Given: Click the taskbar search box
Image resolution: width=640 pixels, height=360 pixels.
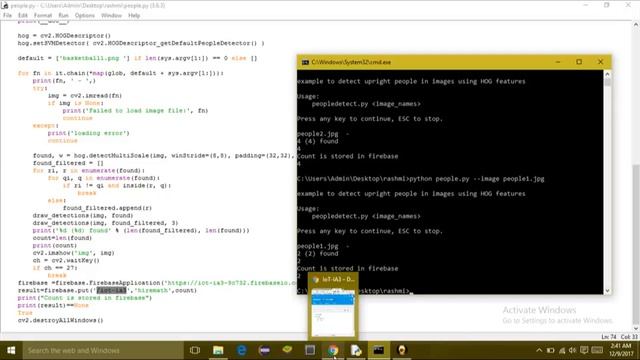Looking at the screenshot, I should [102, 350].
